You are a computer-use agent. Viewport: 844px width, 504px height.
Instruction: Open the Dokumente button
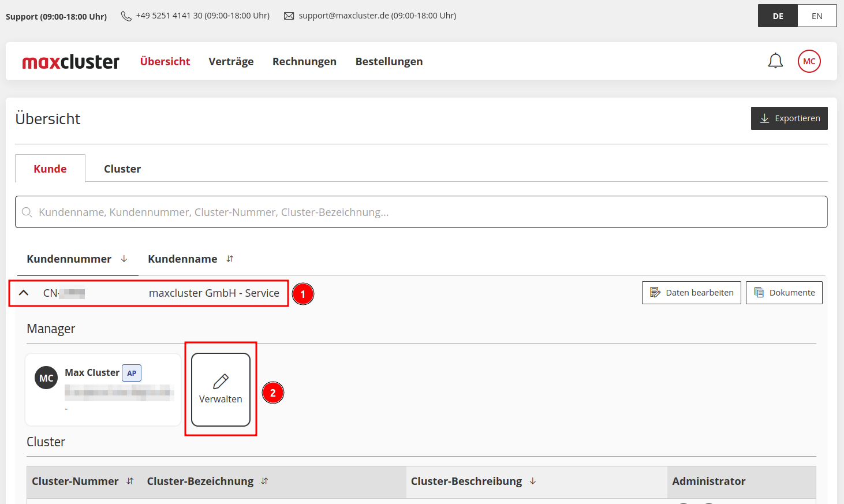(784, 293)
